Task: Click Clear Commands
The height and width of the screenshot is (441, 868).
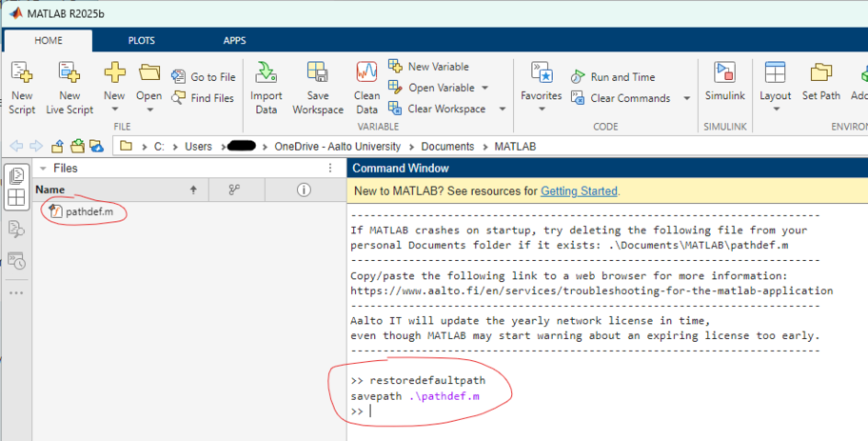Action: (621, 98)
